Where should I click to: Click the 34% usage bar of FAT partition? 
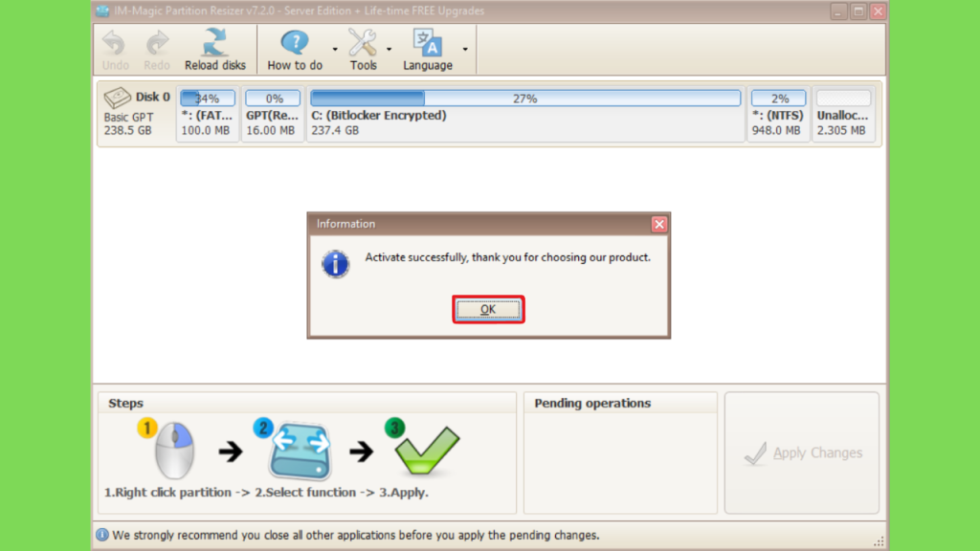[208, 99]
